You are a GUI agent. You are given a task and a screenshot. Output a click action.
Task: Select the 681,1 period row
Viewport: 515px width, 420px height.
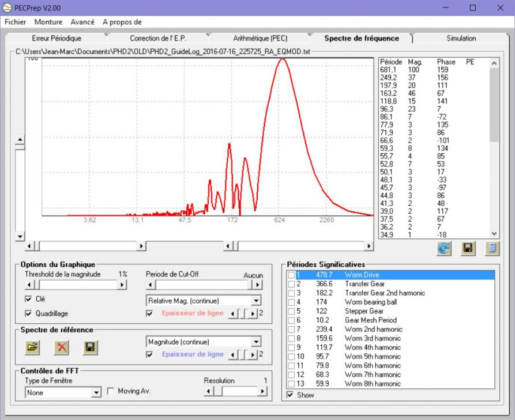(x=434, y=70)
